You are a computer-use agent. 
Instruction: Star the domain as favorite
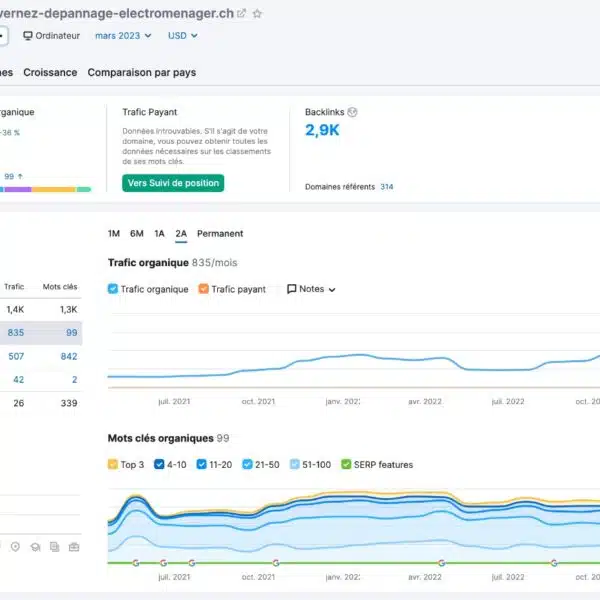tap(257, 14)
